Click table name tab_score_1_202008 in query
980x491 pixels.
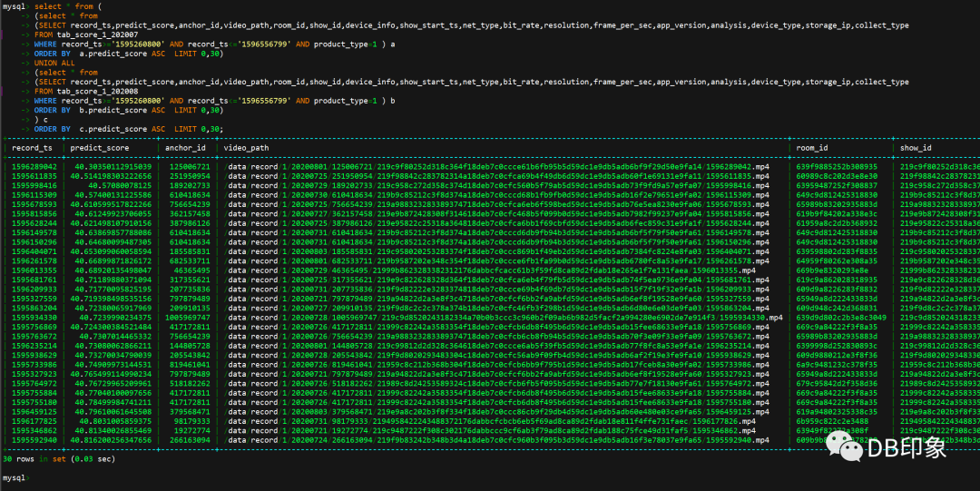pos(94,91)
